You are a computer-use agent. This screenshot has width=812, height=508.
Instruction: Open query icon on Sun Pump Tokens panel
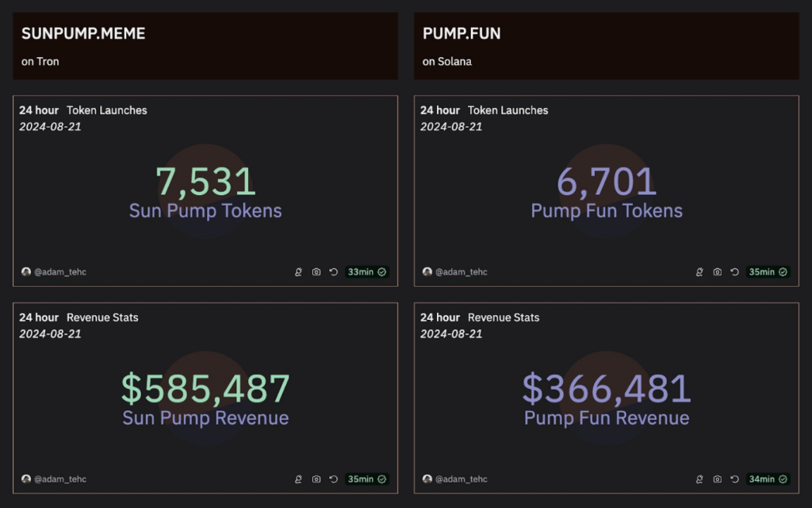pyautogui.click(x=298, y=271)
